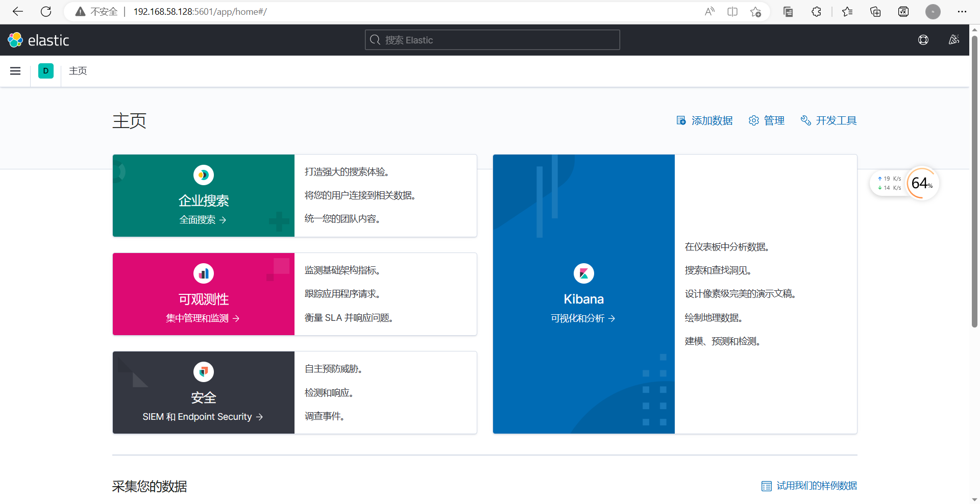Click the 自主预防威胁 text
This screenshot has height=504, width=980.
click(x=334, y=369)
